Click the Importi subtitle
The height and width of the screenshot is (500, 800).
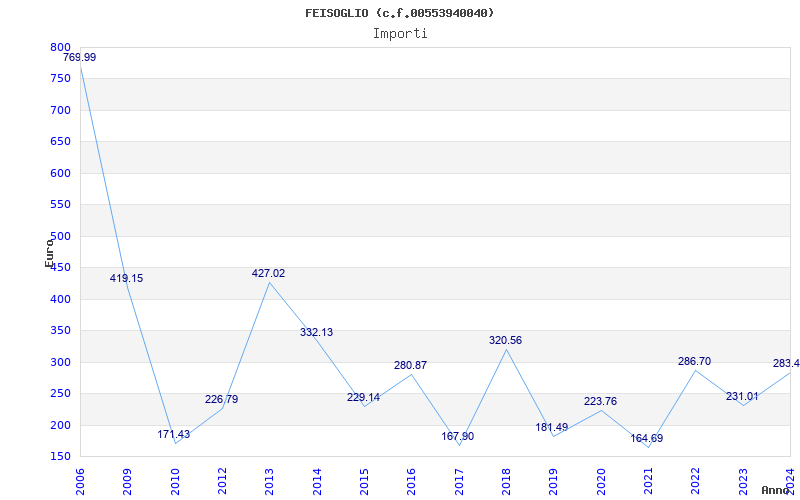400,34
